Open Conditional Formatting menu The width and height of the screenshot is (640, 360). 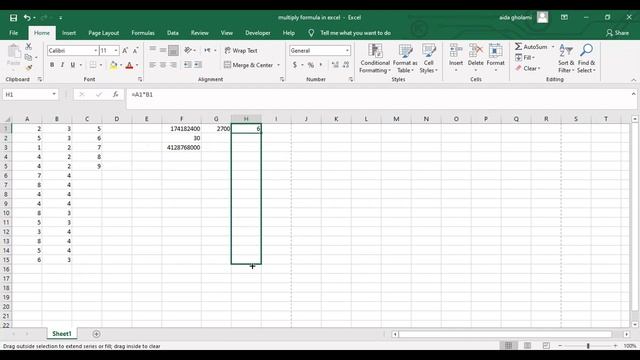(375, 58)
